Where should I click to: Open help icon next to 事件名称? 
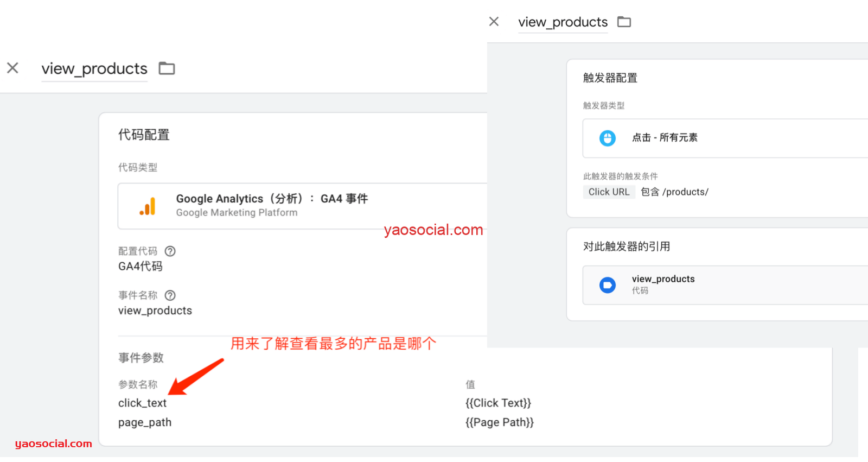point(170,295)
